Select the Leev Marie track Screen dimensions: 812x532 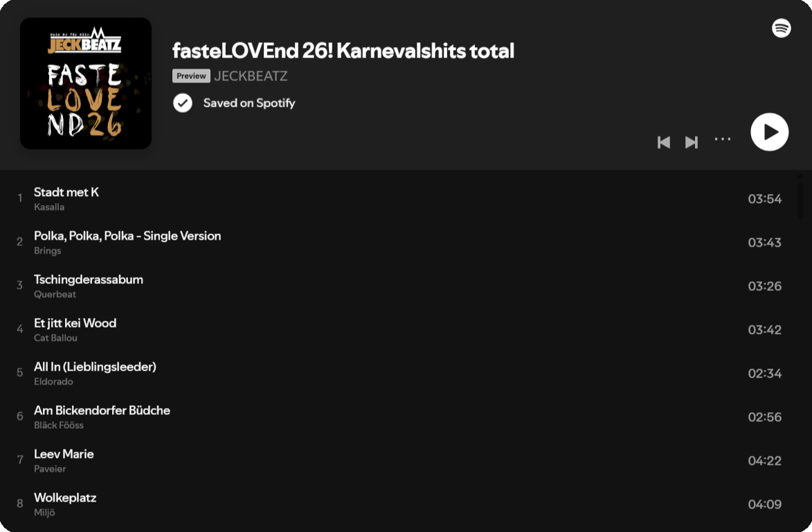click(x=64, y=454)
